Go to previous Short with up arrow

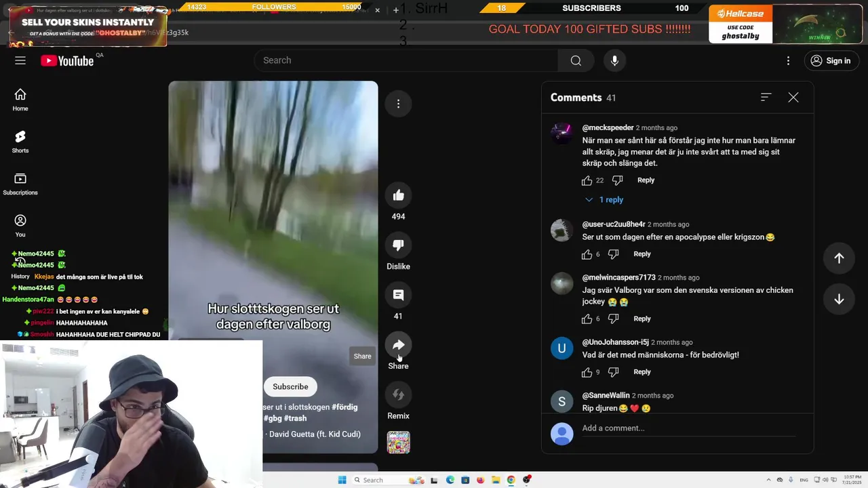tap(839, 258)
